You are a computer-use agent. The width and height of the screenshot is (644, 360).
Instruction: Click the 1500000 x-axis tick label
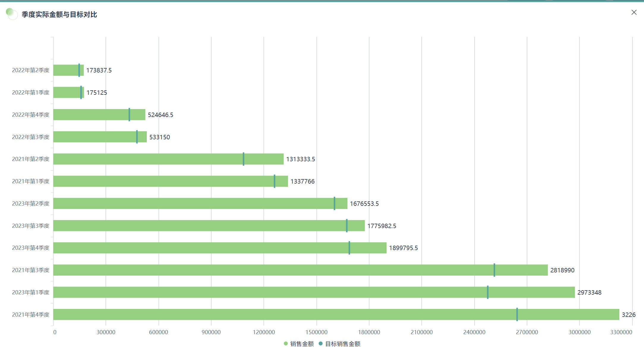coord(317,332)
